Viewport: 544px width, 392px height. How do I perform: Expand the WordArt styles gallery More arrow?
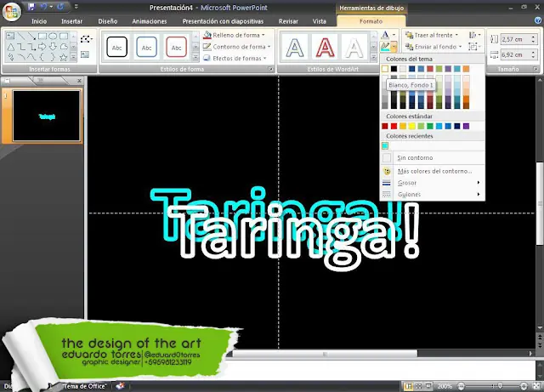374,57
